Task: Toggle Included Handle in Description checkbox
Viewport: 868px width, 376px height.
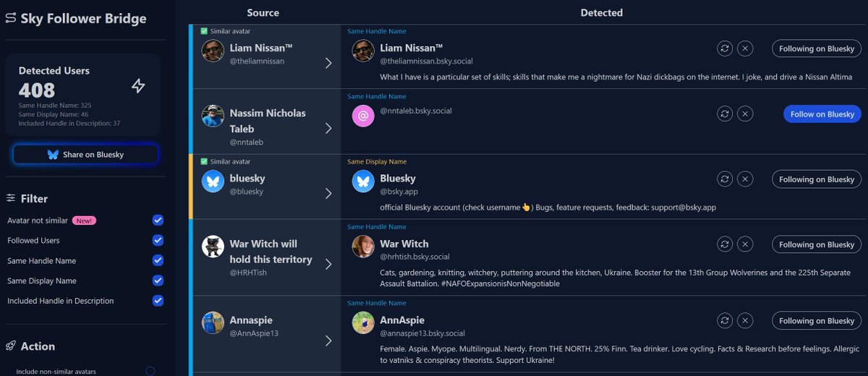Action: (x=158, y=301)
